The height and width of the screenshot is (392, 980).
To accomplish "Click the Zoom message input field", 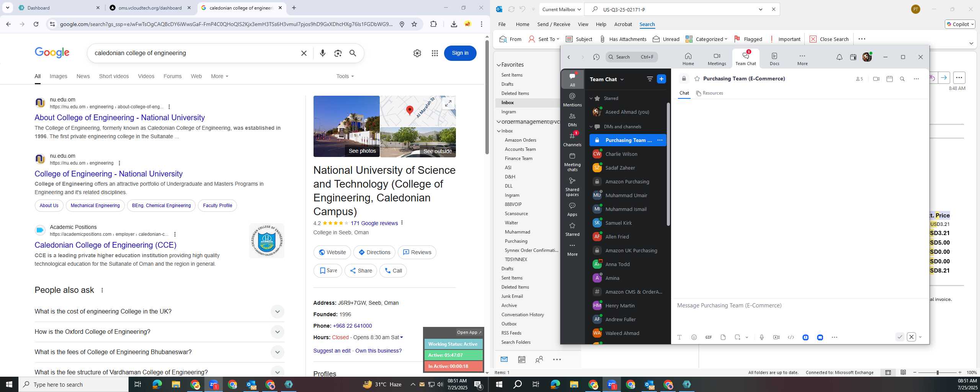I will 800,305.
